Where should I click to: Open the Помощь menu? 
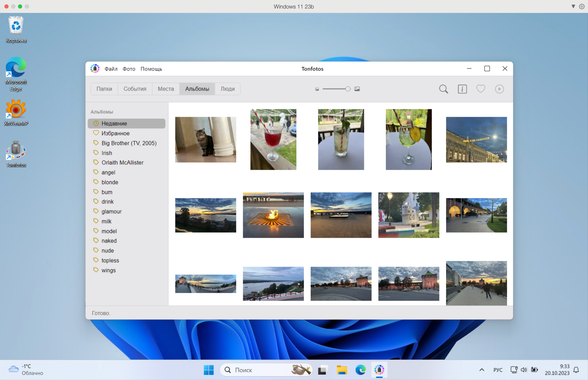pyautogui.click(x=151, y=69)
